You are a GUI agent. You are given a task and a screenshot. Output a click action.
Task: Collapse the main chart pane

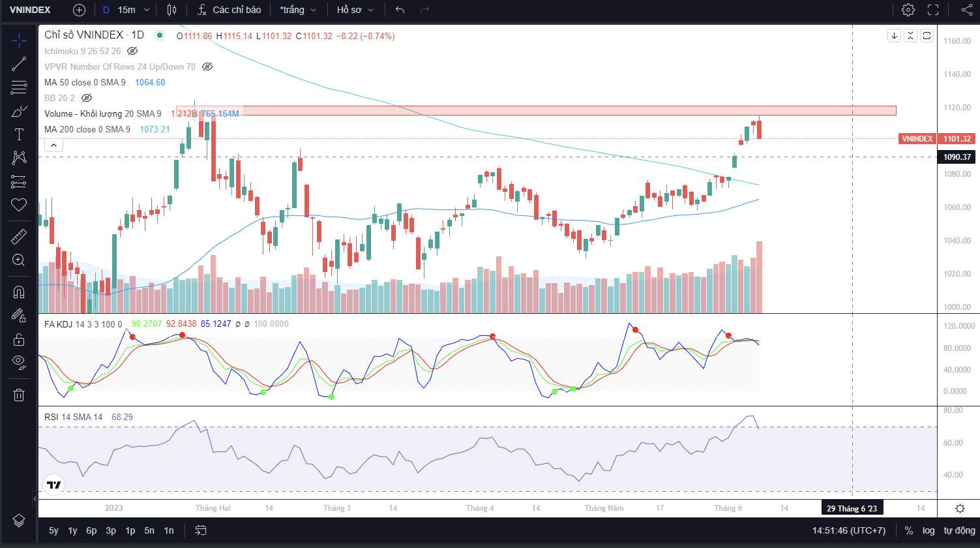(x=910, y=36)
